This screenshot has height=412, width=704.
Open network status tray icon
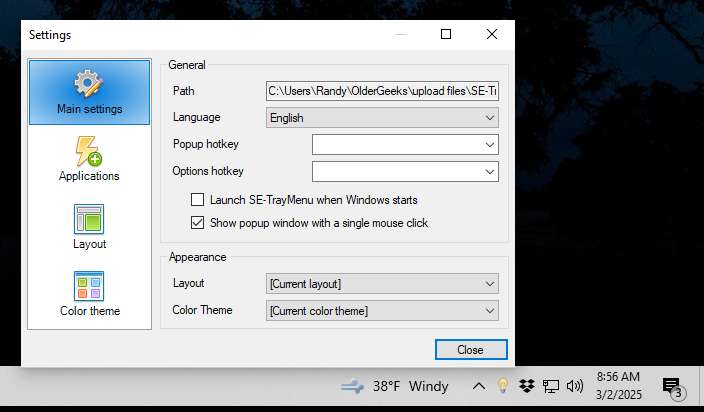pos(550,386)
